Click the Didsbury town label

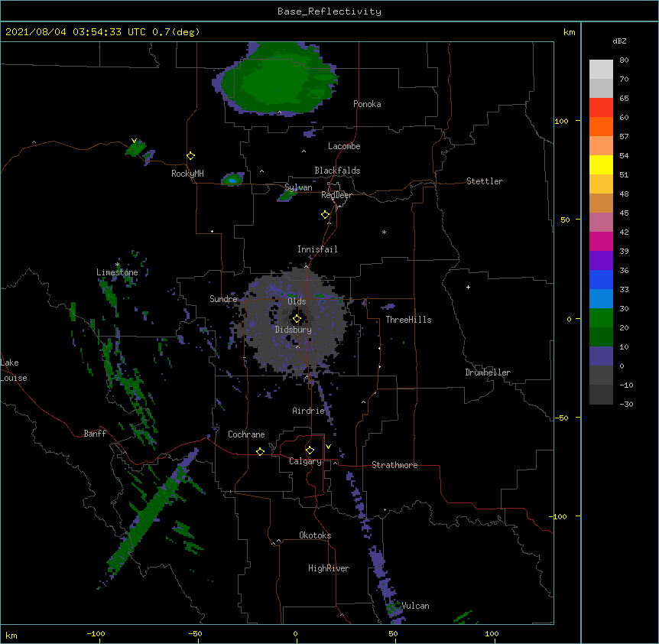[x=294, y=330]
